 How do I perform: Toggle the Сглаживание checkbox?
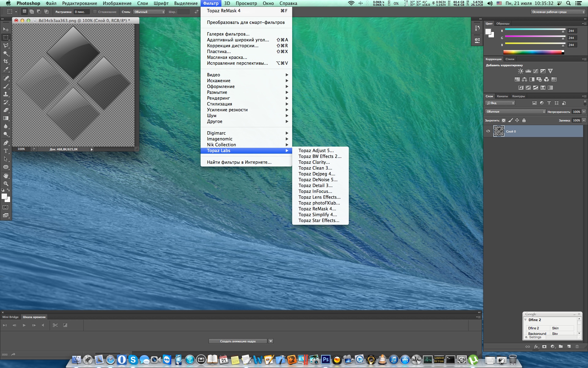pyautogui.click(x=95, y=12)
